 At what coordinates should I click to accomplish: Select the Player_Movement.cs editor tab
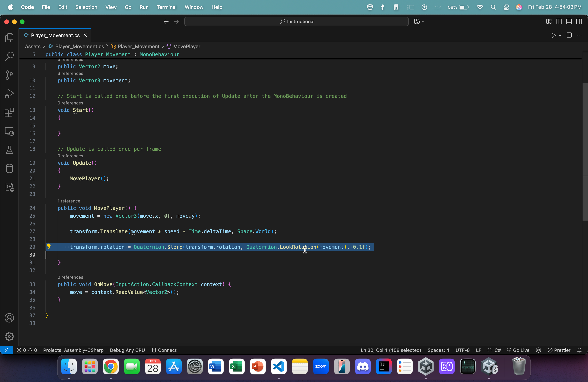point(55,35)
